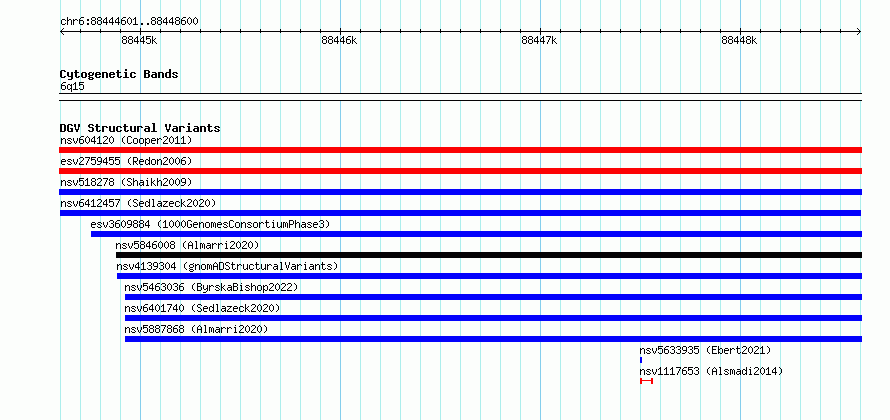890x420 pixels.
Task: Click the ruler's right arrowhead
Action: [859, 32]
